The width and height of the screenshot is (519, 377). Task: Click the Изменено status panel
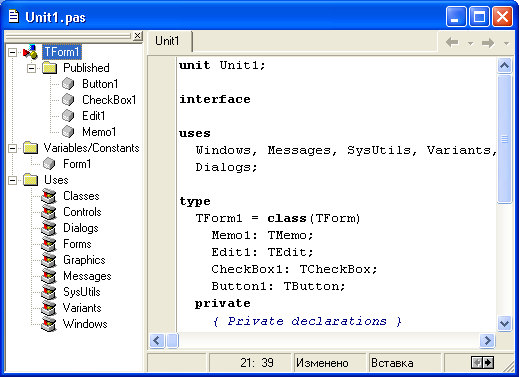[x=329, y=362]
